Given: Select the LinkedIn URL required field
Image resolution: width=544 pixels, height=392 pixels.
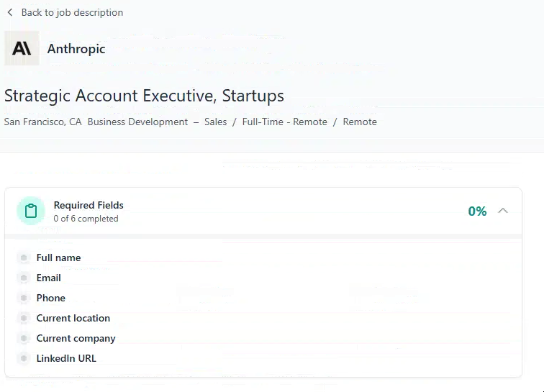Looking at the screenshot, I should 66,358.
